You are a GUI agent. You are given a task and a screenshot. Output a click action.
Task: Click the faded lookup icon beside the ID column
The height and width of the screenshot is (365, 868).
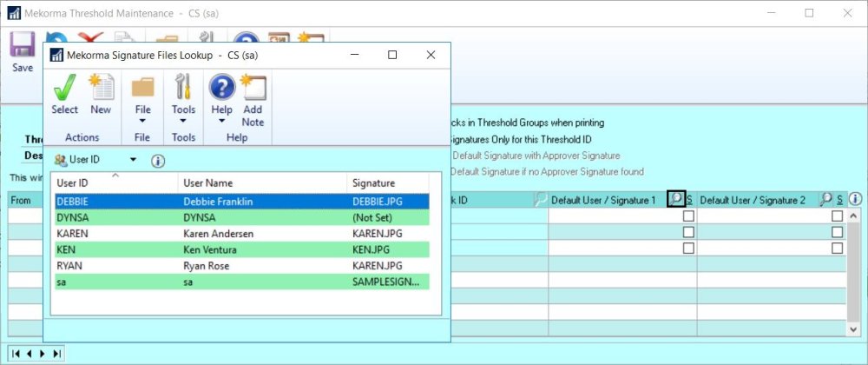coord(540,199)
